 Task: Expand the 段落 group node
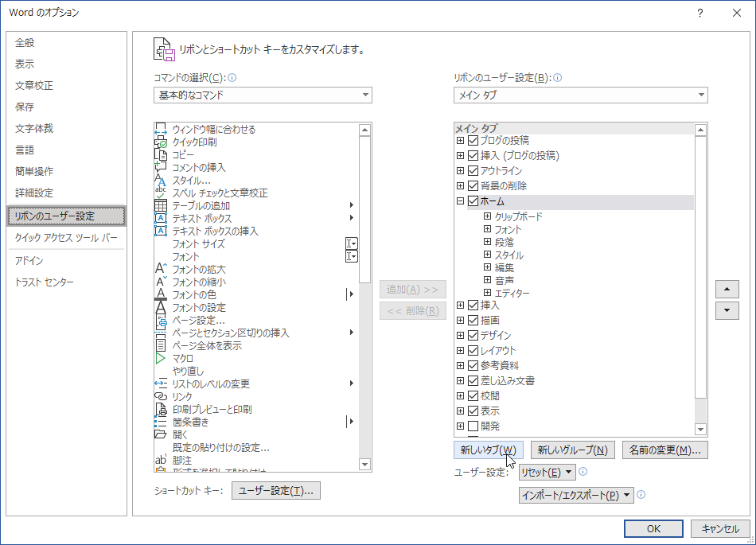pos(488,242)
